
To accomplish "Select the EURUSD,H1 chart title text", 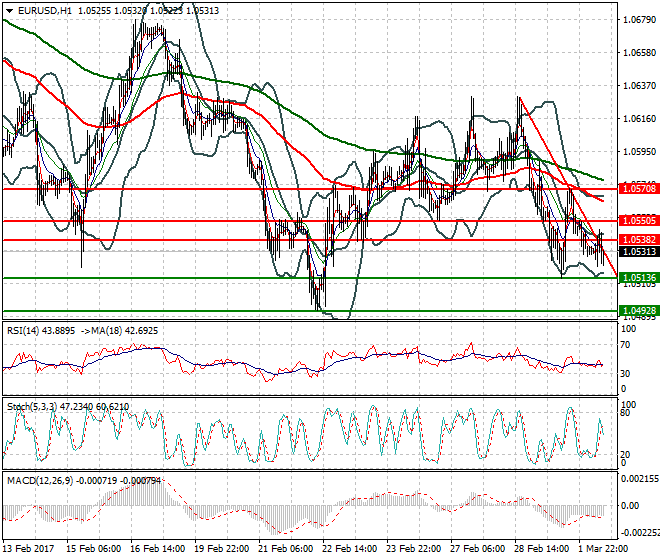I will coord(45,11).
